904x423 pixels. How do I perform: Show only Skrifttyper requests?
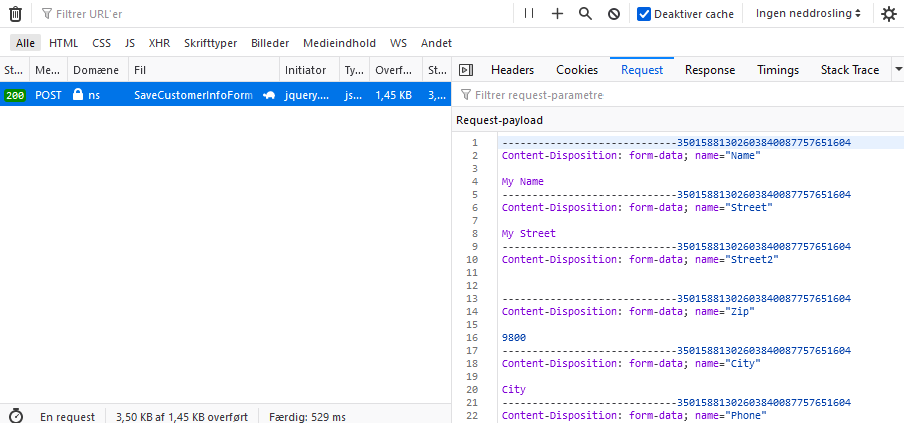(x=210, y=43)
